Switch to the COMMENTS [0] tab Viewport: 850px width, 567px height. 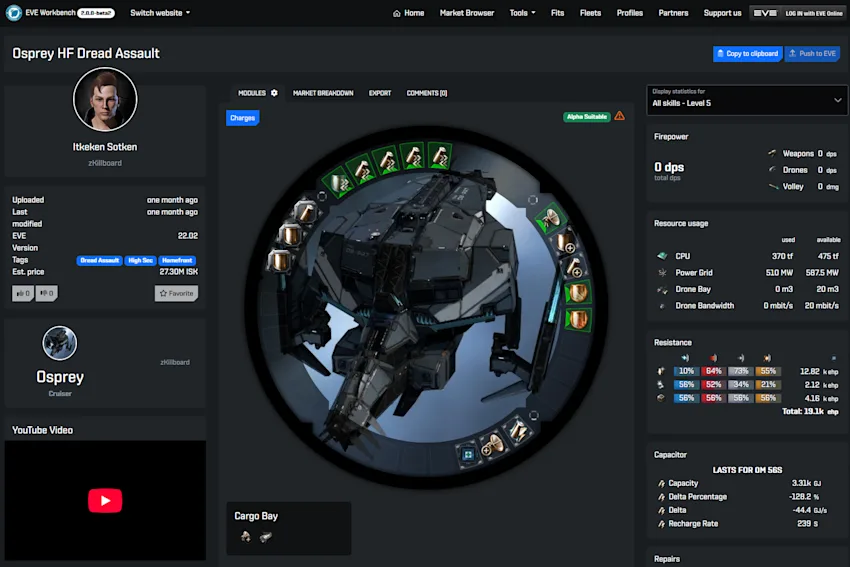(x=427, y=93)
